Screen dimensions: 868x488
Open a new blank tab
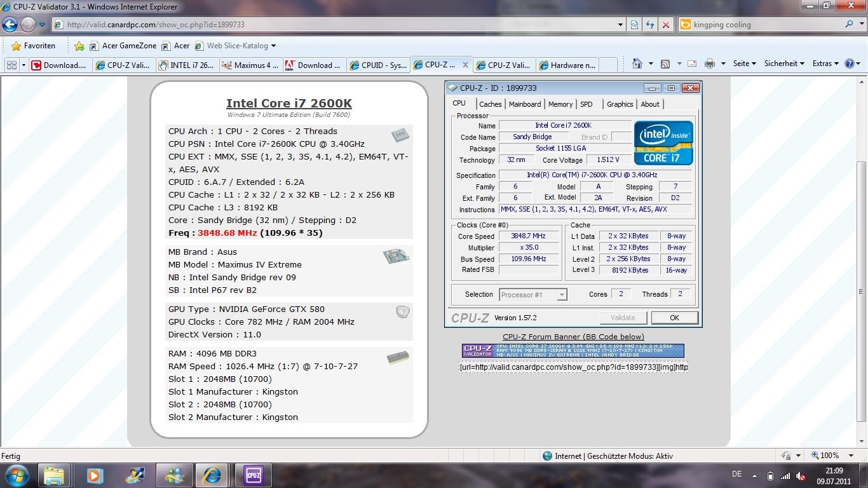point(607,65)
